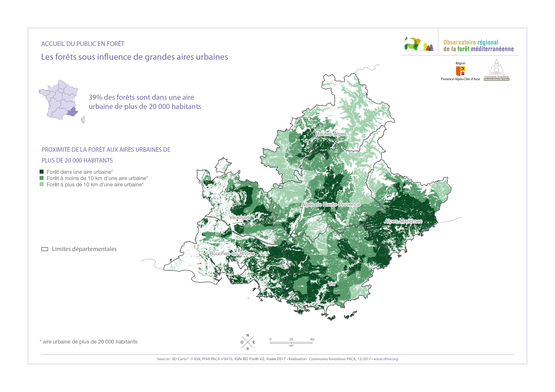Click the 0–40 km scale bar
Screen dimensions: 555x392
click(291, 343)
